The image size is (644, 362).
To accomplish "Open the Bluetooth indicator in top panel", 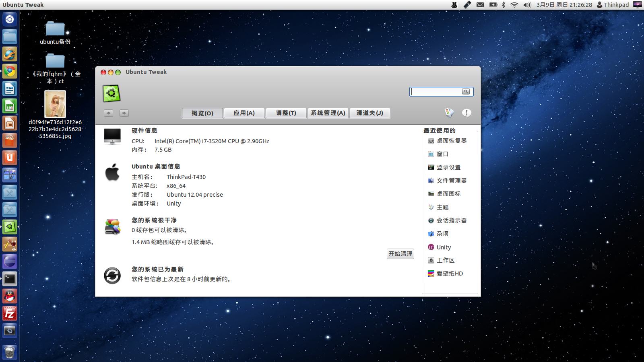I will (504, 5).
